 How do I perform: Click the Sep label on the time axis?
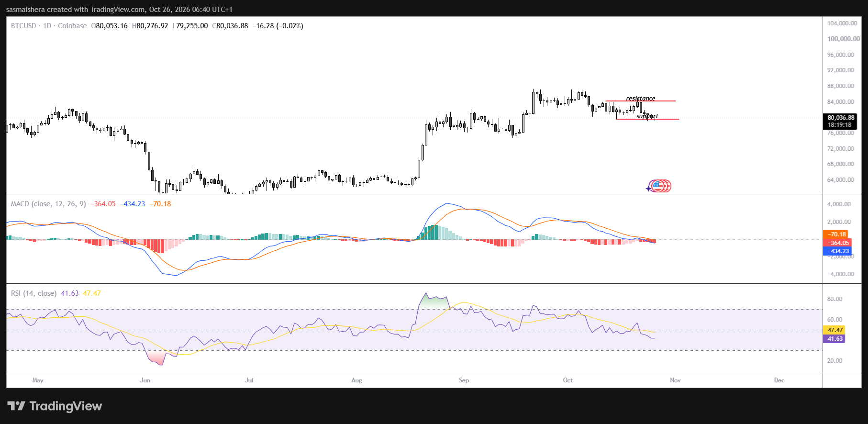pos(464,380)
